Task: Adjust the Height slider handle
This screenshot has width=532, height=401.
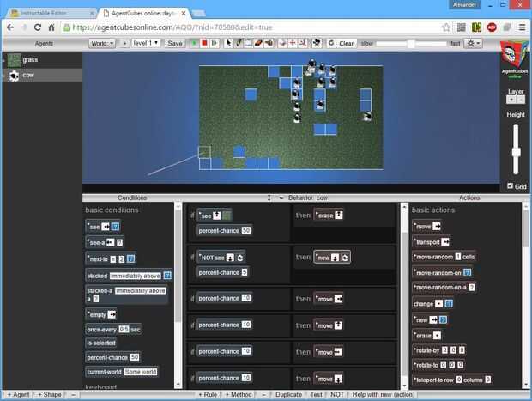Action: (x=516, y=152)
